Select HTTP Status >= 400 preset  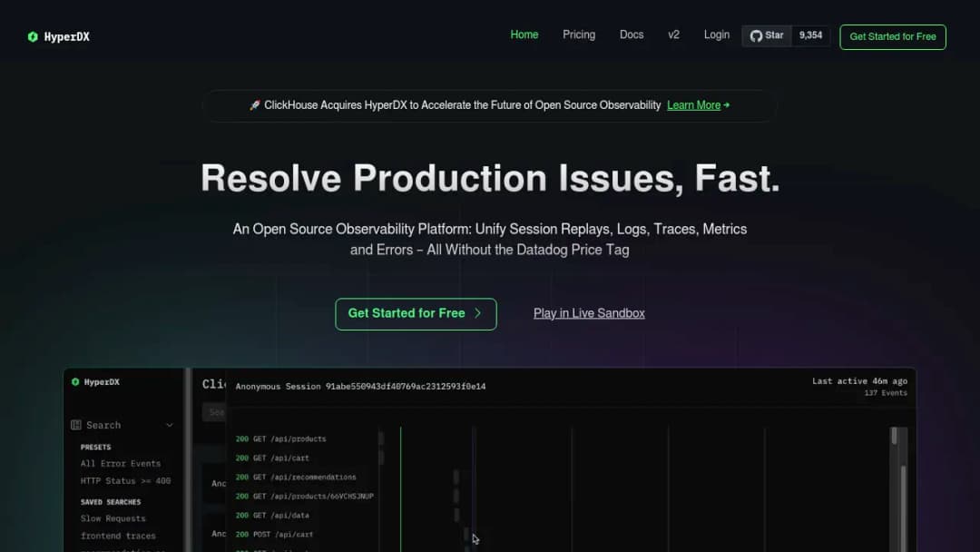[x=125, y=481]
